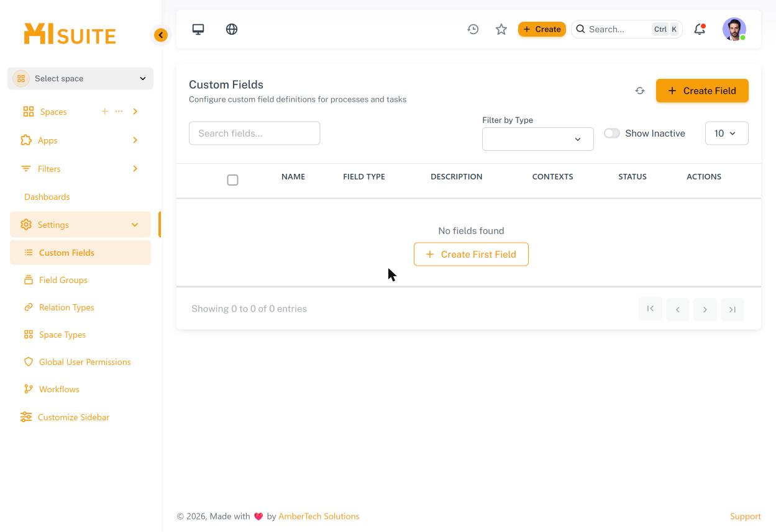Sort by the STATUS column header

pos(632,177)
